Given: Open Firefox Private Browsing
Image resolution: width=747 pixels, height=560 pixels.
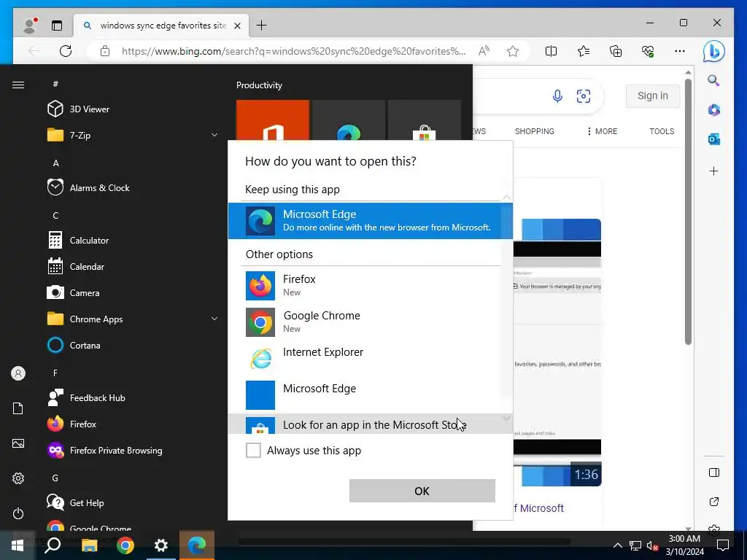Looking at the screenshot, I should [133, 451].
